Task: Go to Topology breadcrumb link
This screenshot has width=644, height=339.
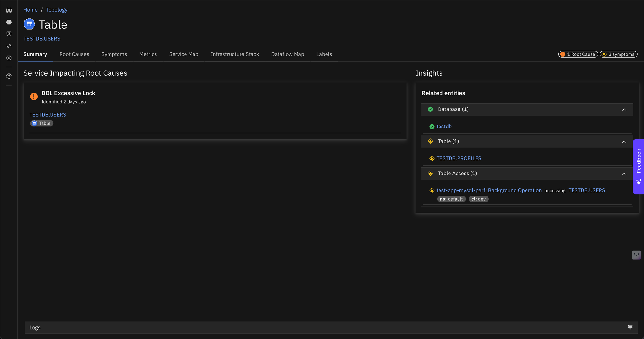Action: 56,10
